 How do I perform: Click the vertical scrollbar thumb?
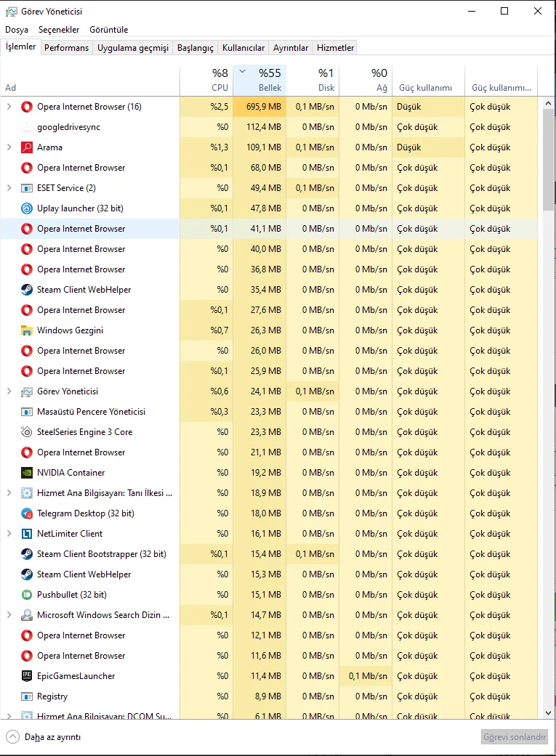coord(548,160)
